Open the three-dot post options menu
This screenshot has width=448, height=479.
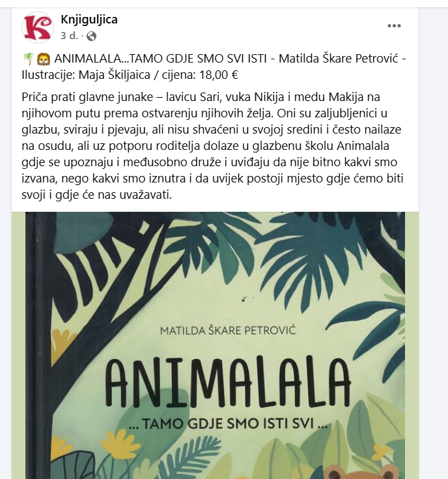(x=395, y=26)
